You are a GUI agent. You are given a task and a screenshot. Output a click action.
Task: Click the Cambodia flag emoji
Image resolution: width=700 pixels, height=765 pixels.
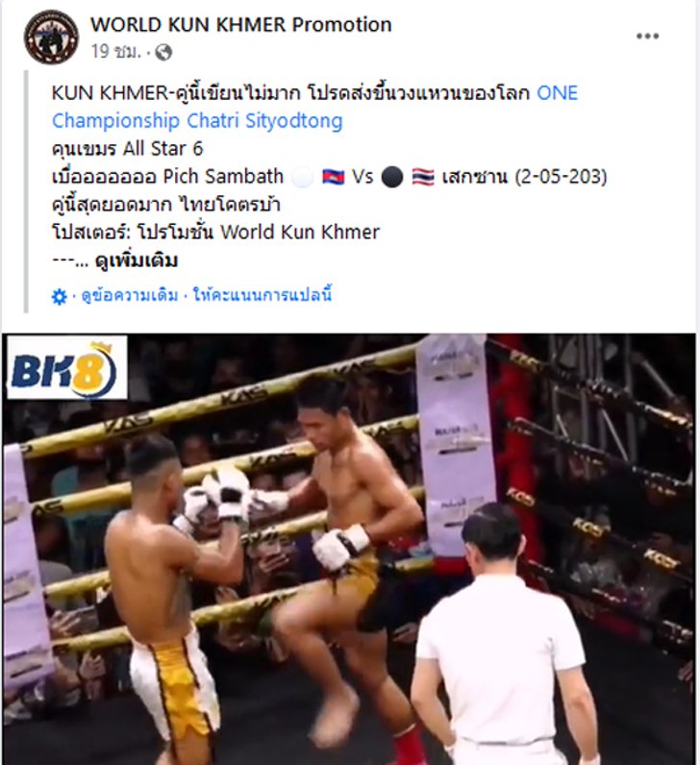pyautogui.click(x=334, y=177)
